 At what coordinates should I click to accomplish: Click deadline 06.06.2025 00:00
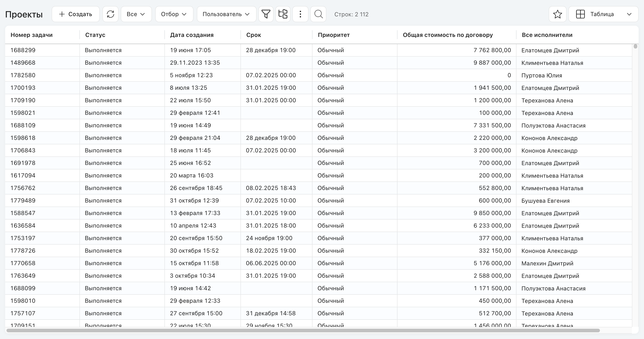[271, 263]
